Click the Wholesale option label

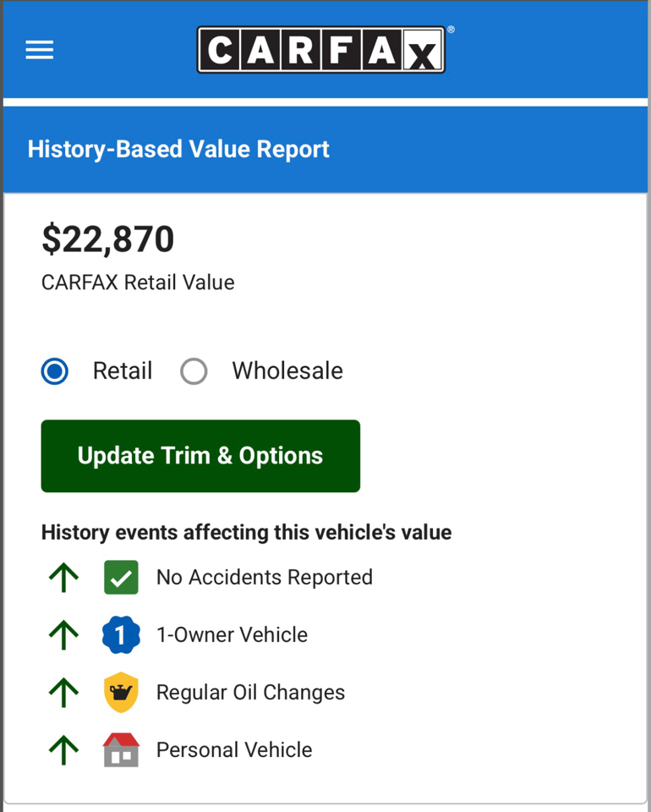point(287,371)
